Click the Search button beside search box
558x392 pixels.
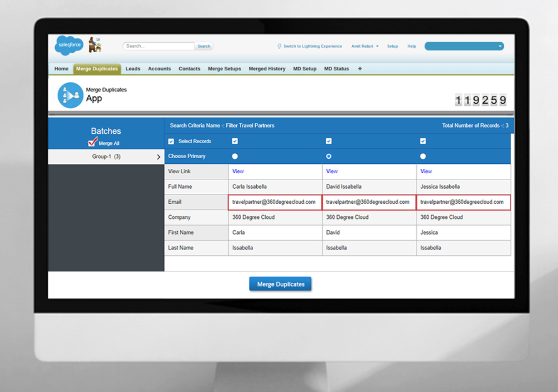tap(204, 46)
